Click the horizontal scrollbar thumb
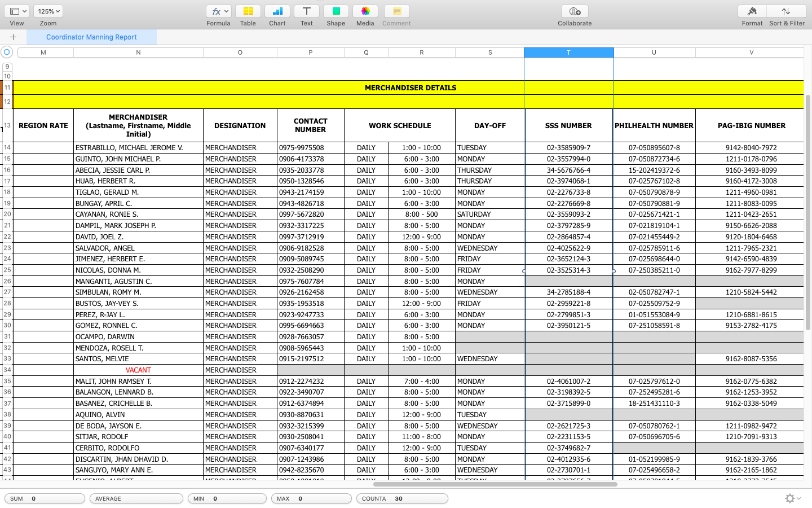 point(495,484)
